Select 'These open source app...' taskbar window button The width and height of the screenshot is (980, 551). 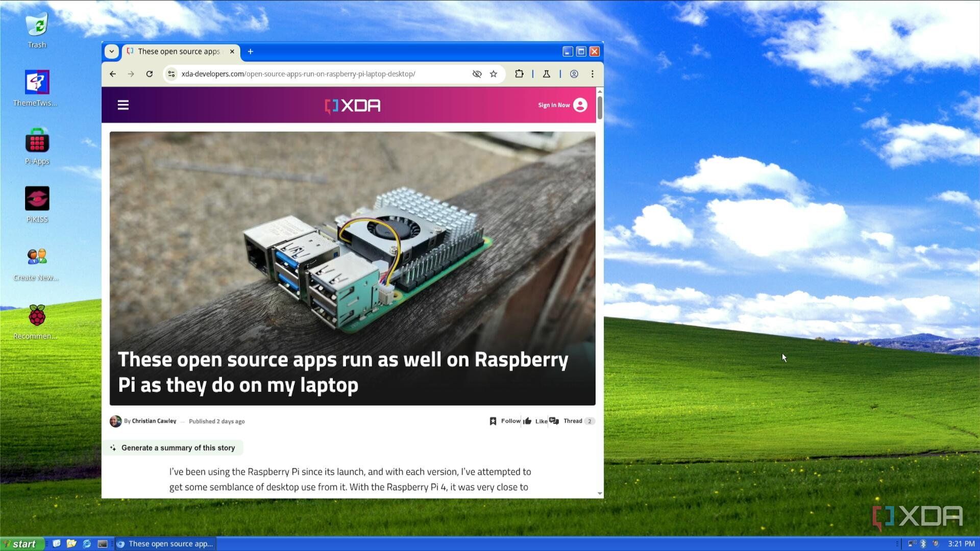(x=165, y=544)
